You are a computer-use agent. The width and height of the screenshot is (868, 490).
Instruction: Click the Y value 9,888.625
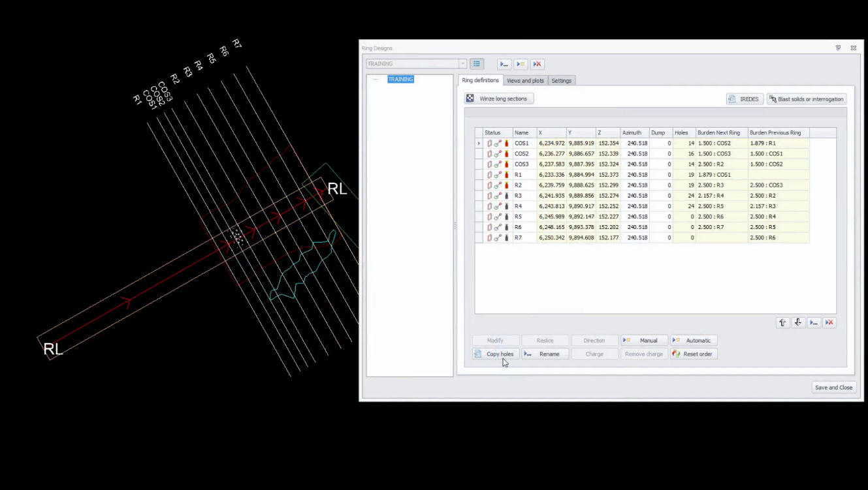point(581,185)
